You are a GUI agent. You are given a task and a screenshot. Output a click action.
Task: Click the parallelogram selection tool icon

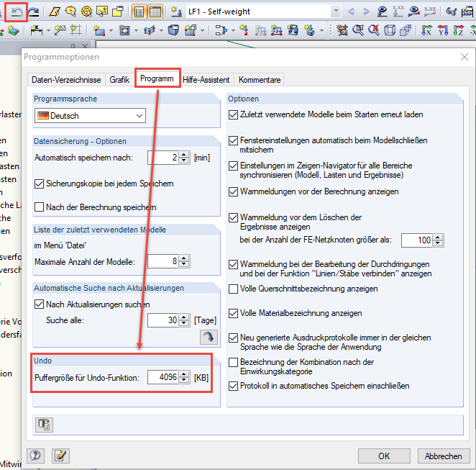pyautogui.click(x=55, y=12)
